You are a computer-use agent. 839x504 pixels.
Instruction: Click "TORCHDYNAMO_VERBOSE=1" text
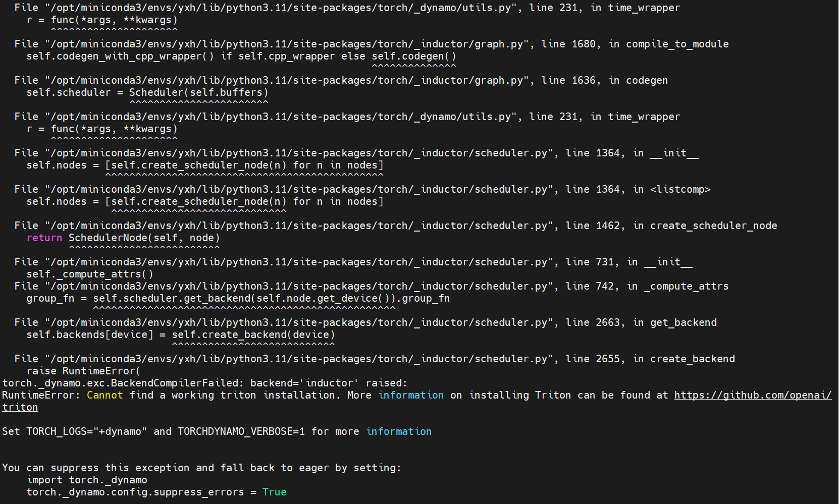pos(241,431)
